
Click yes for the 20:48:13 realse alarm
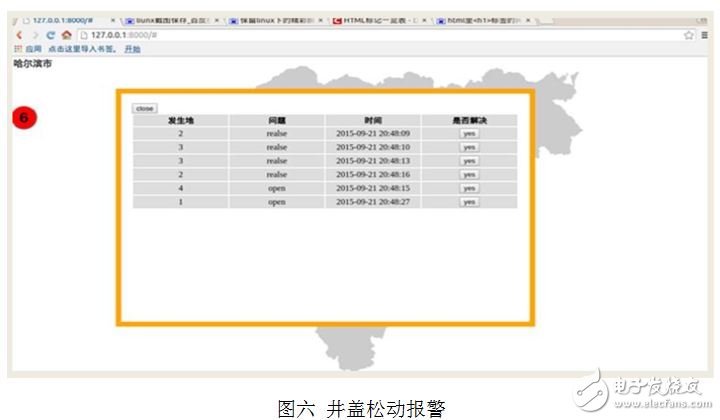click(468, 161)
